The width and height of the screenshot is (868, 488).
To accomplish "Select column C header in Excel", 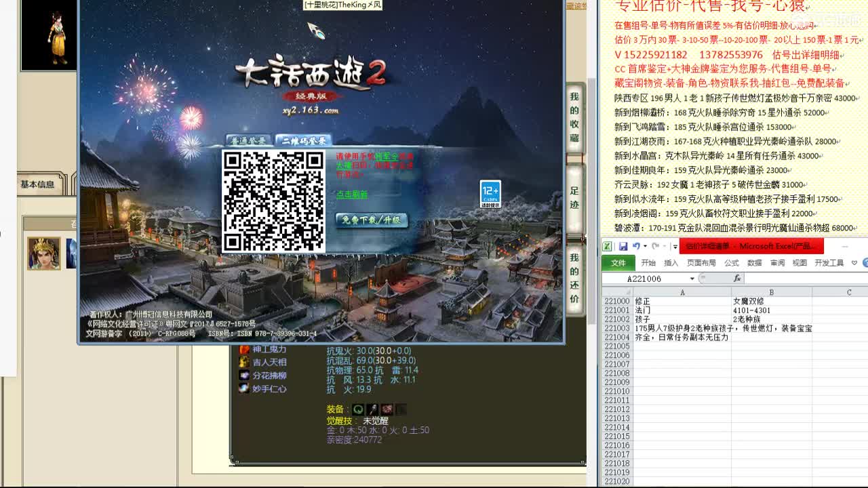I will click(840, 292).
